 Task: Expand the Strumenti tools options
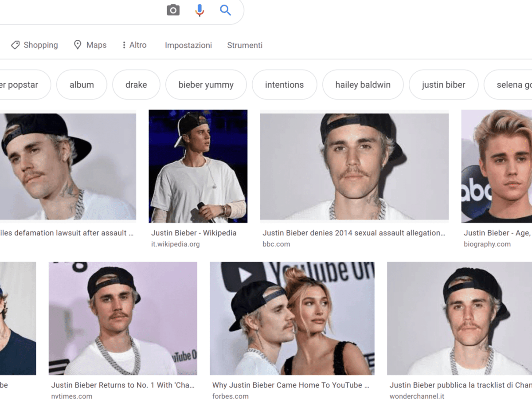245,45
